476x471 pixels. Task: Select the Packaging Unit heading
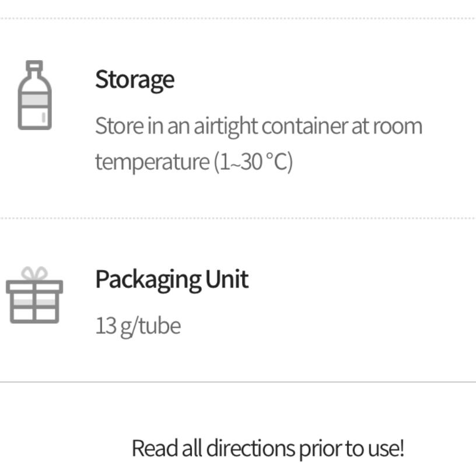[171, 279]
